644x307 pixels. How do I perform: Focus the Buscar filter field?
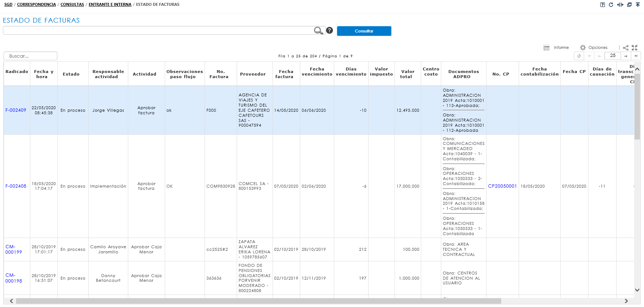(30, 56)
